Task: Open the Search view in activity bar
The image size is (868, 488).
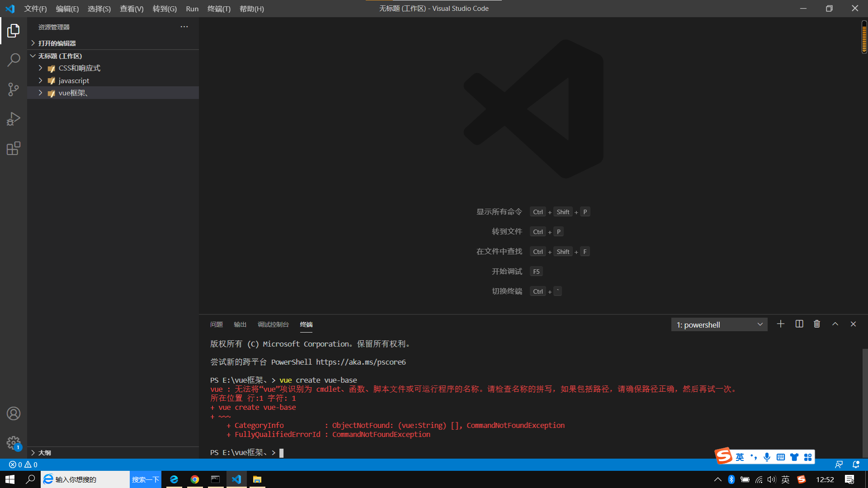Action: (x=14, y=60)
